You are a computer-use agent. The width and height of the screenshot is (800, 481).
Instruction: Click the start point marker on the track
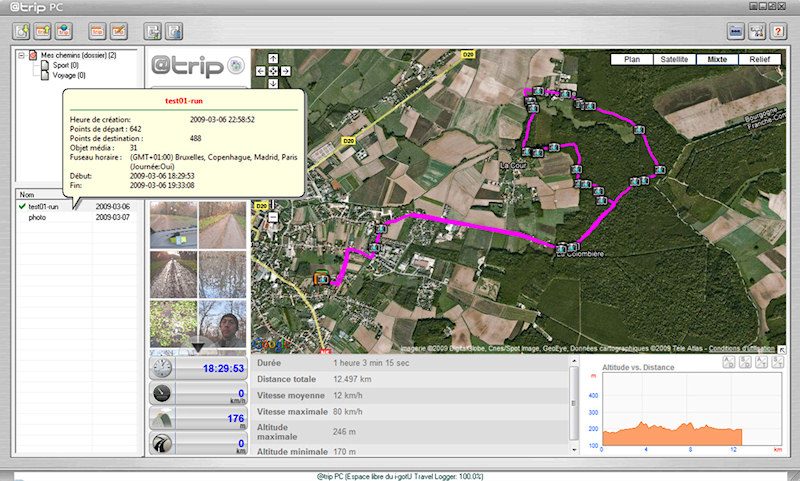click(x=321, y=279)
